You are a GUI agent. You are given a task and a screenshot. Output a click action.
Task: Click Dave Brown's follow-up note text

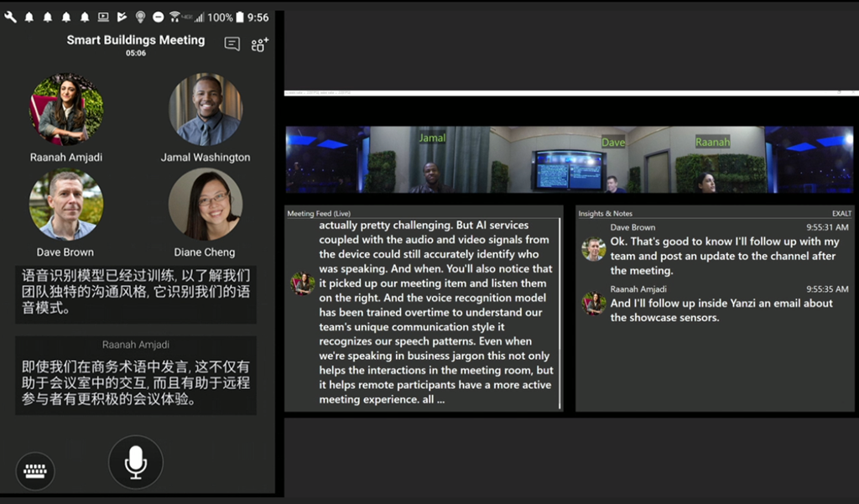(x=724, y=256)
